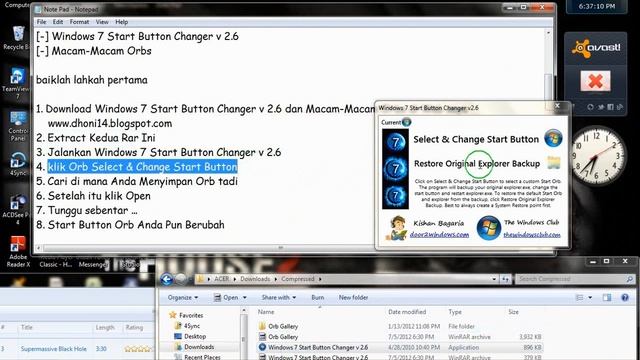Click Select & Change Start Button

click(x=476, y=139)
